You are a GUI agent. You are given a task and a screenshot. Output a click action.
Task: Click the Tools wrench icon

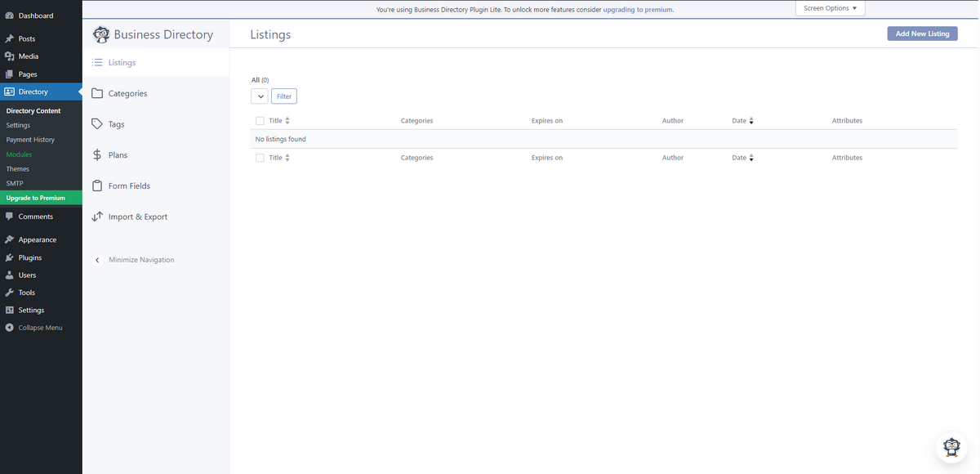[x=9, y=293]
